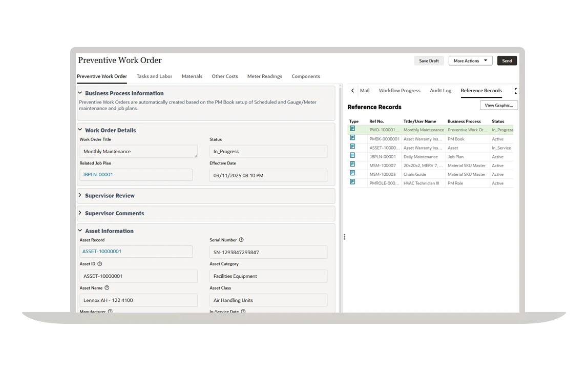Screen dimensions: 588x371
Task: Open the More Actions dropdown
Action: pyautogui.click(x=470, y=60)
